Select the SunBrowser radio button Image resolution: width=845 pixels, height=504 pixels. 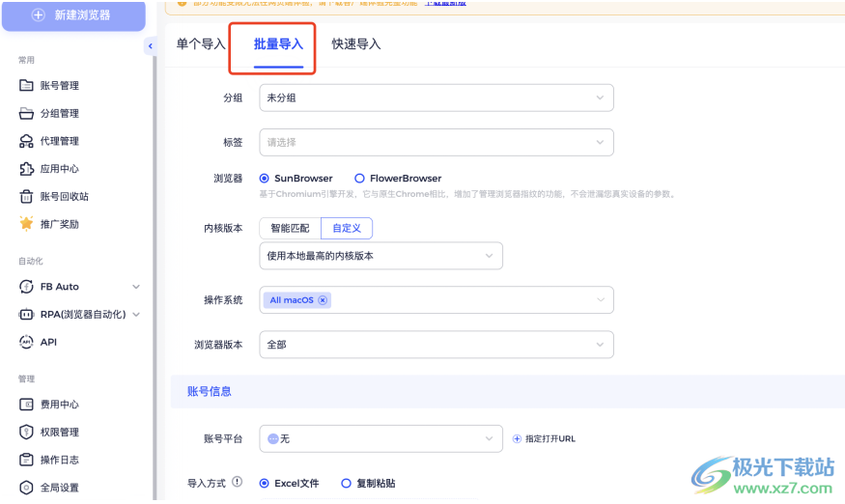pos(264,179)
